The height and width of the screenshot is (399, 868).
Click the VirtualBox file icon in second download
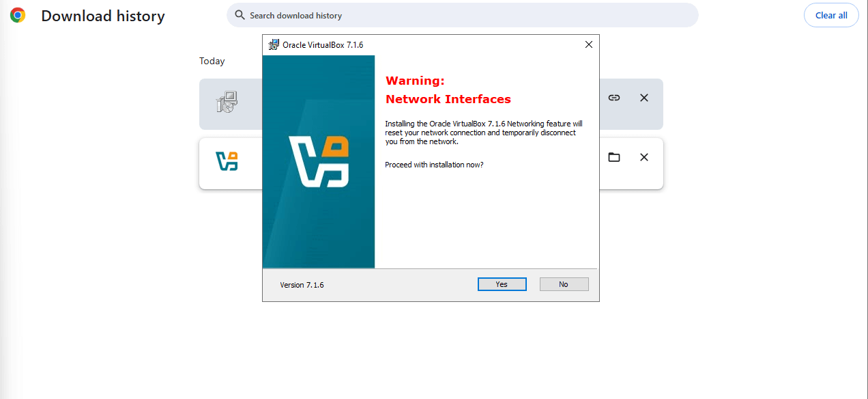227,161
